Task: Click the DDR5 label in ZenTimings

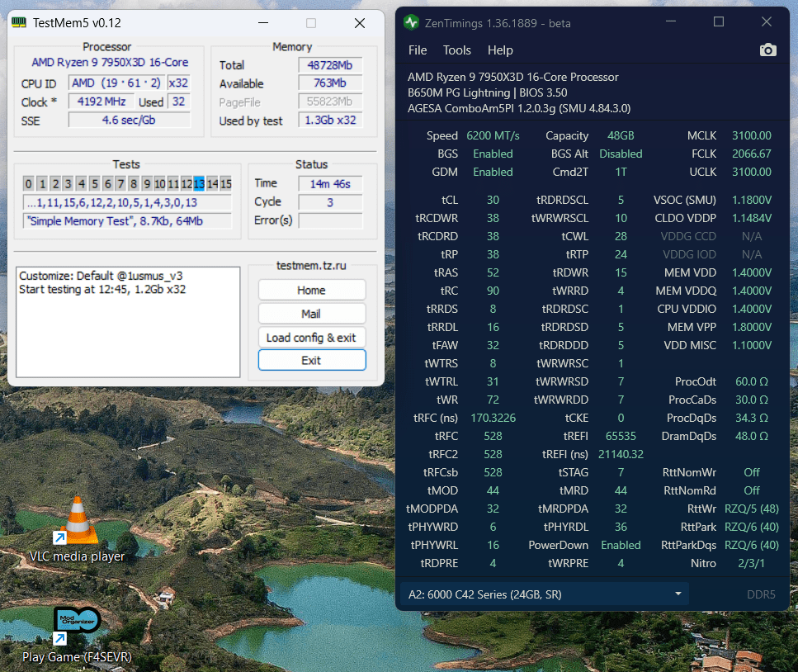Action: [x=761, y=594]
